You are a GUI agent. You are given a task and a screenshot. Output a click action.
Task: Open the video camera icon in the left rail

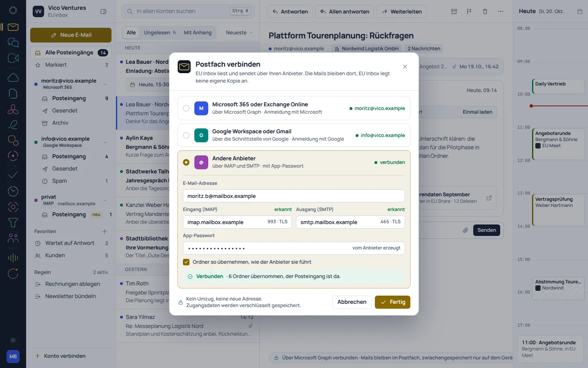(13, 58)
